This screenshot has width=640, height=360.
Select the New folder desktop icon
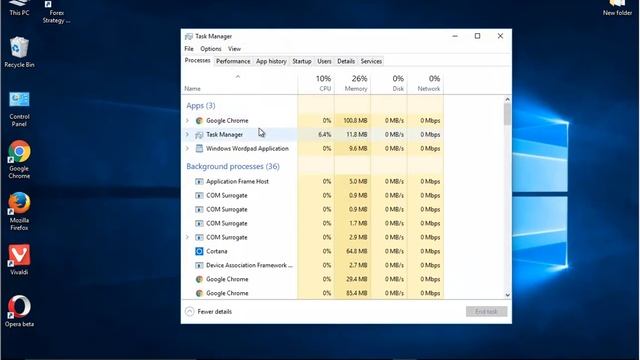pos(617,8)
